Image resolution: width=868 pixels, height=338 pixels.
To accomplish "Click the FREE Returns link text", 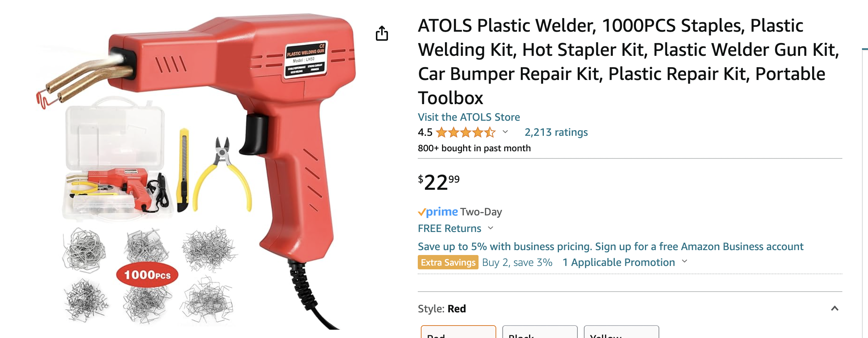I will (449, 228).
